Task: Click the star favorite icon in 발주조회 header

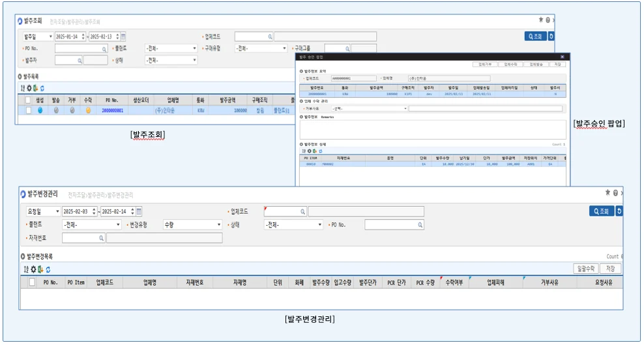Action: tap(541, 20)
